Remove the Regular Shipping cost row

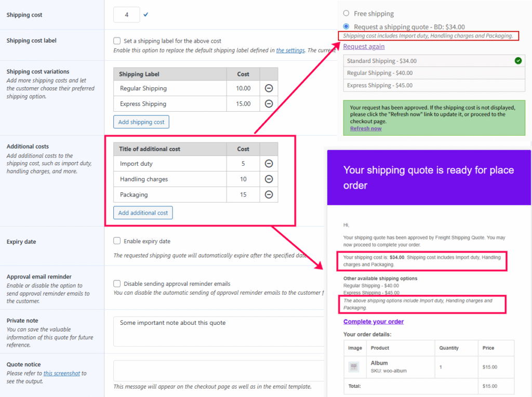(269, 88)
